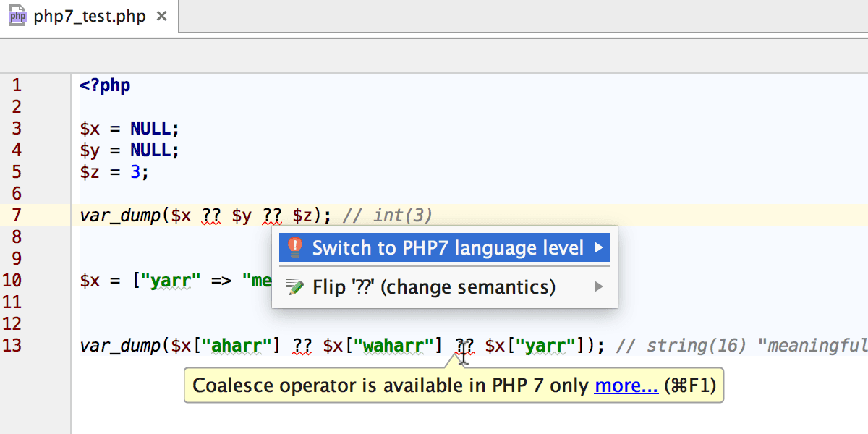Choose Flip '??' (change semantics) intention
The image size is (868, 434).
point(445,287)
